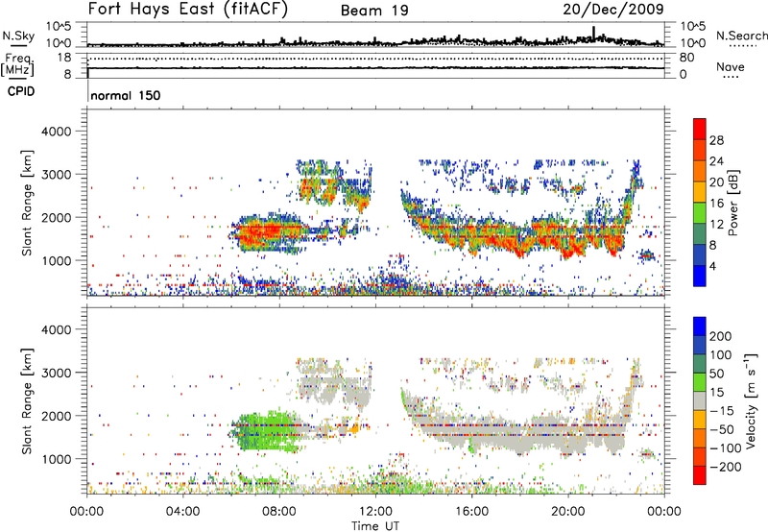Click the '12:00' time tick label

(375, 512)
